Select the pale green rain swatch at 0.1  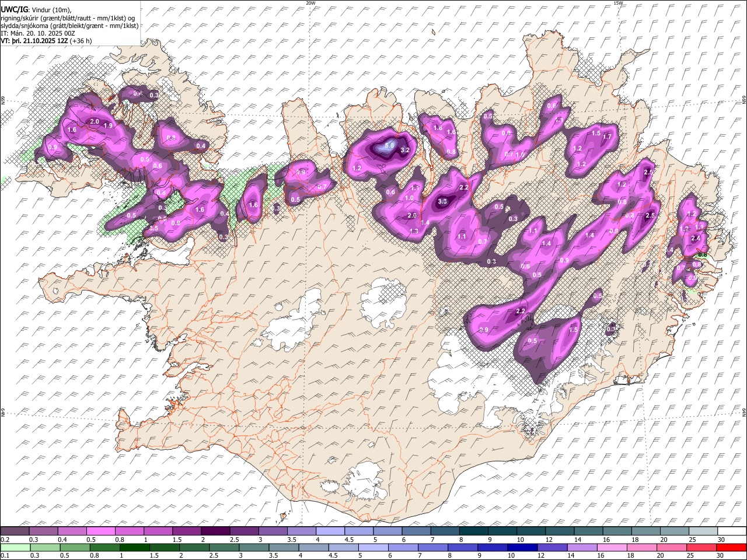coord(15,547)
